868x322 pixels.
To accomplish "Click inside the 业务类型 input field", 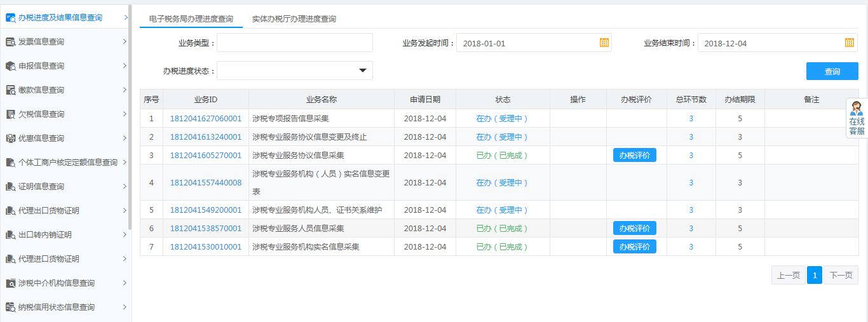I will (x=294, y=43).
